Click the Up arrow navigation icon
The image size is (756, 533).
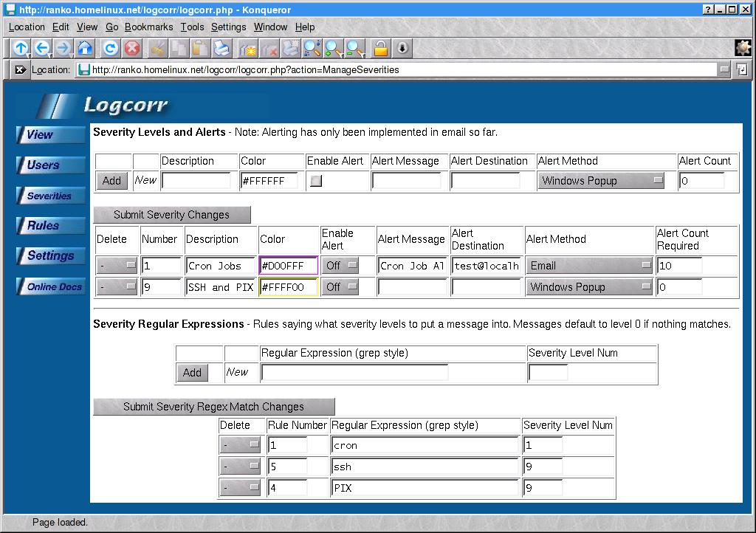(20, 49)
